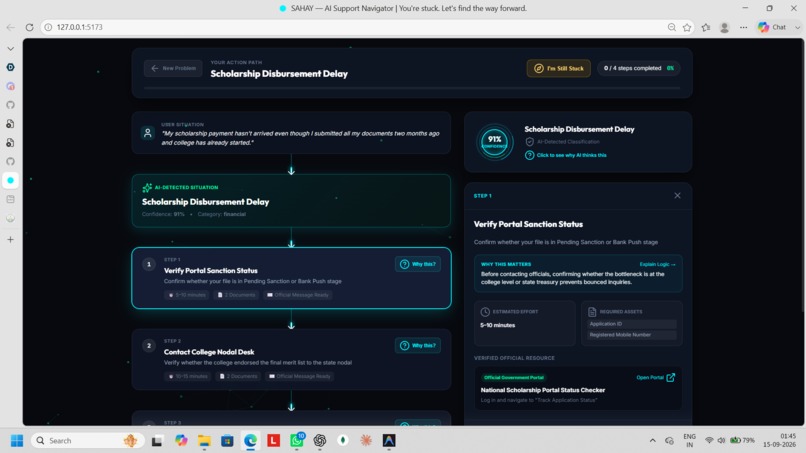Open File Explorer from the taskbar
806x453 pixels.
click(x=204, y=441)
